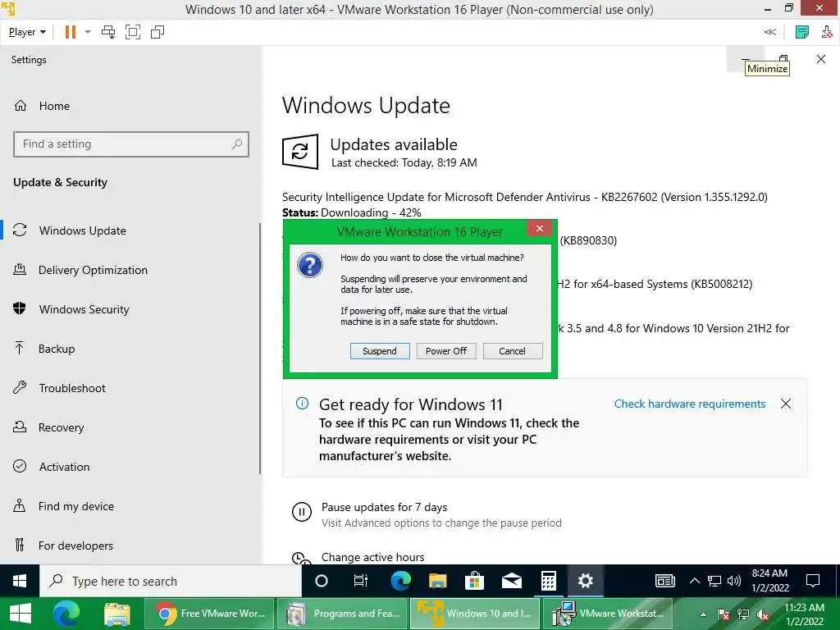Close the VMware Workstation 16 Player dialog

(540, 229)
